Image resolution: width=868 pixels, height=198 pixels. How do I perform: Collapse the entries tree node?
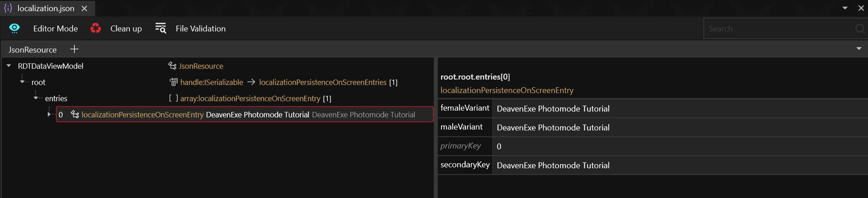[x=36, y=98]
